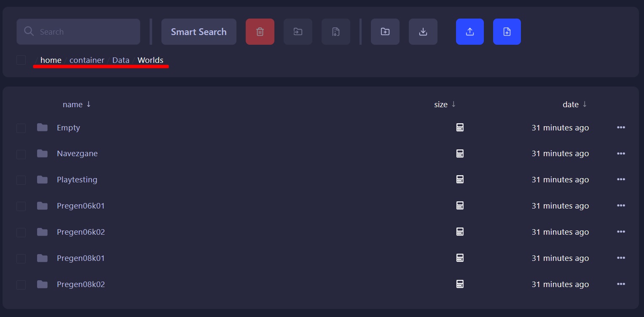This screenshot has width=644, height=317.
Task: Toggle the select-all checkbox beside the breadcrumb
Action: click(x=21, y=60)
